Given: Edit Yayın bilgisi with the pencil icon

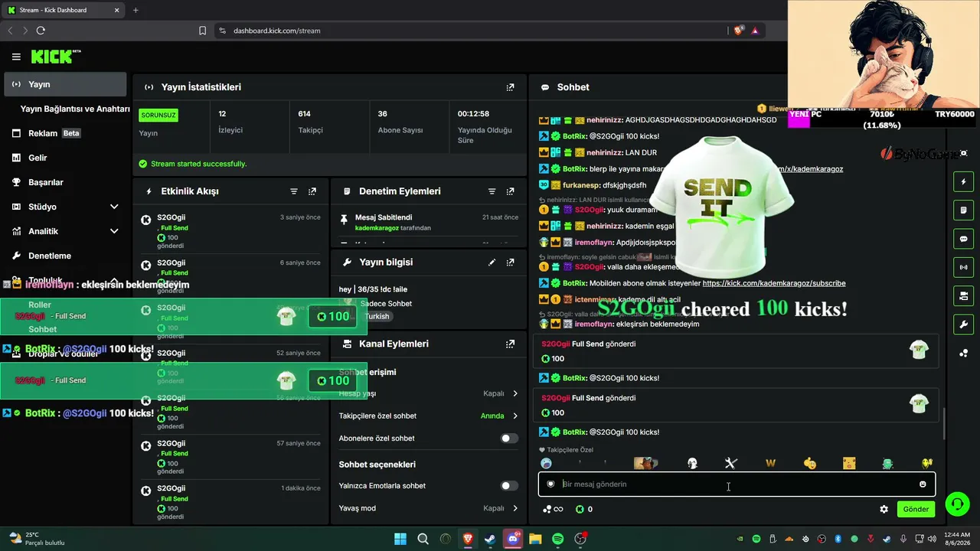Looking at the screenshot, I should click(x=492, y=262).
